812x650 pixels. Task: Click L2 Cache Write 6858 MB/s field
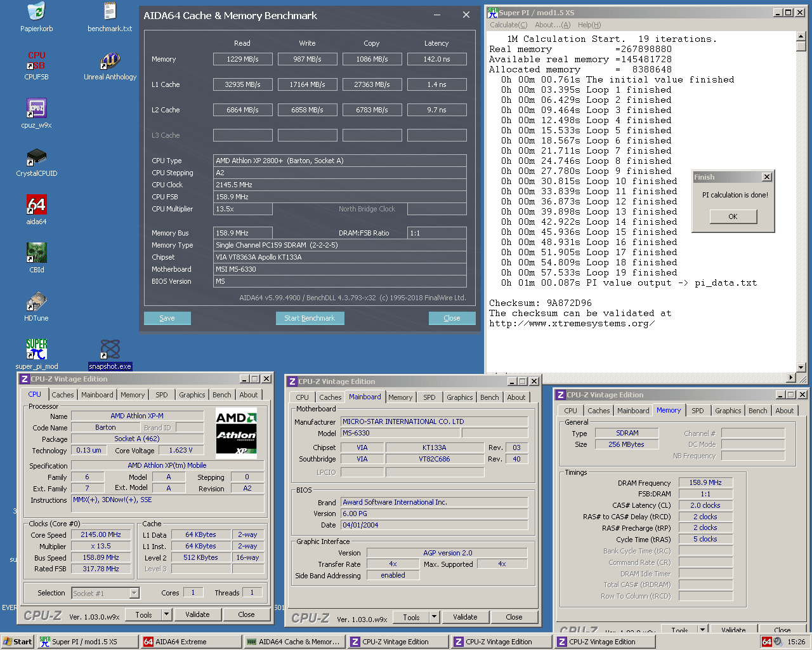click(308, 110)
